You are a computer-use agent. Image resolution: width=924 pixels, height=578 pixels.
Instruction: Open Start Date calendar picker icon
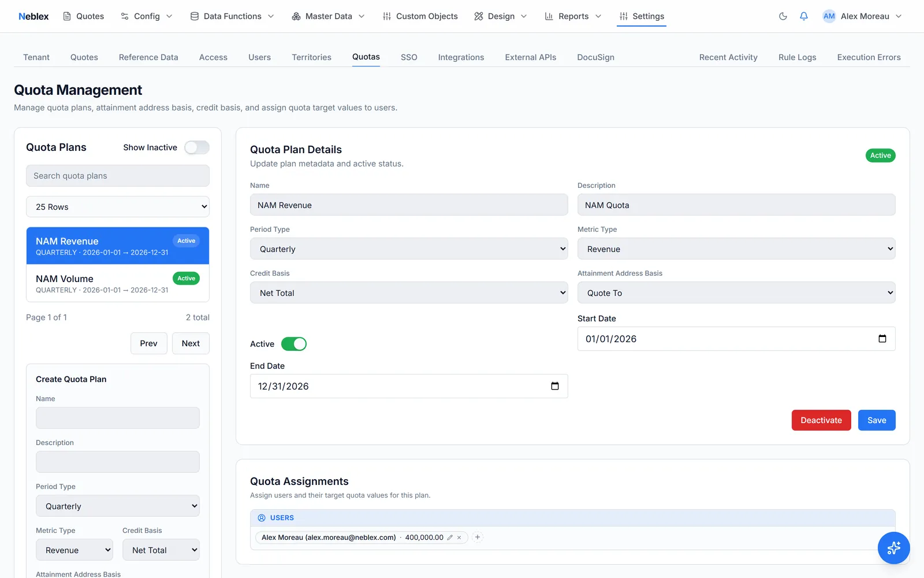point(882,339)
